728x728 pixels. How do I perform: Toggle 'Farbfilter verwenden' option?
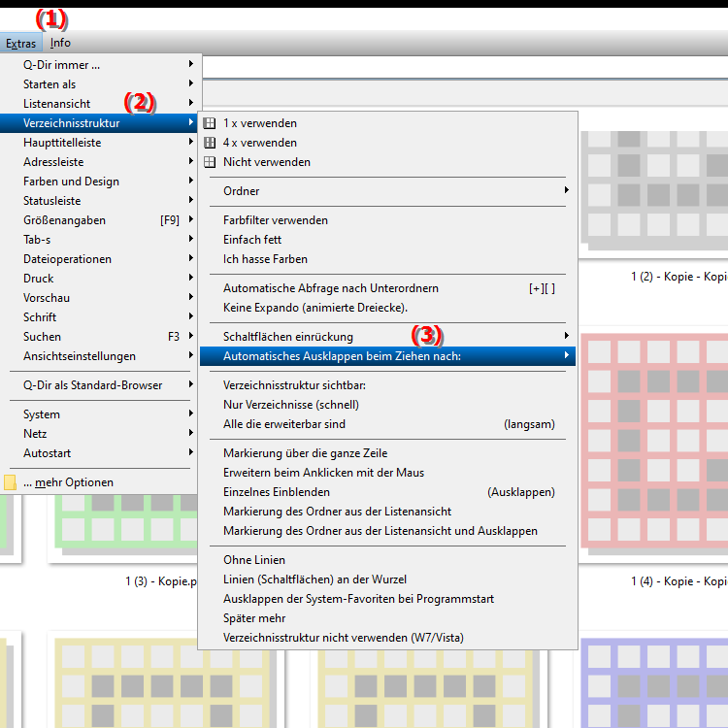tap(275, 220)
